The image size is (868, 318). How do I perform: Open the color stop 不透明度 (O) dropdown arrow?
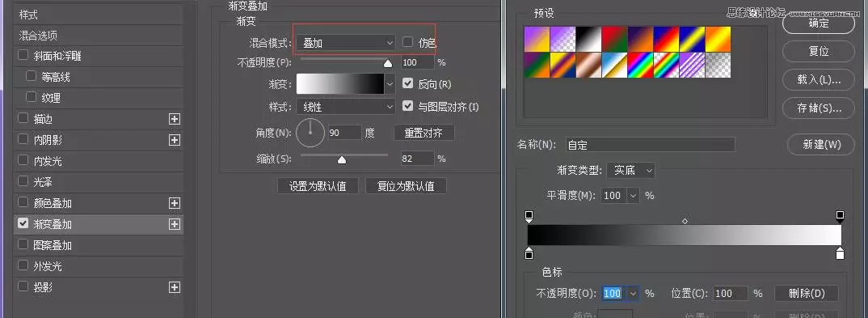click(634, 293)
